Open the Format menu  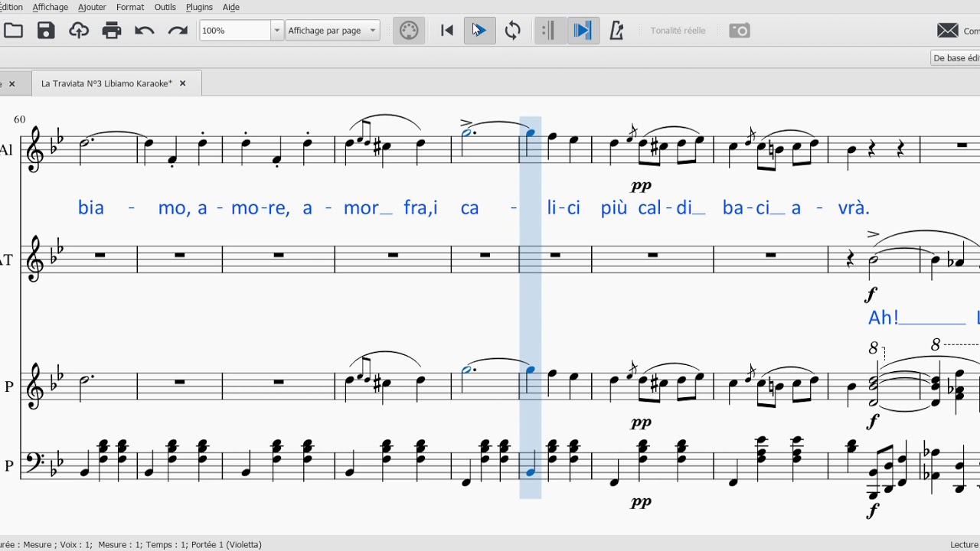pos(130,7)
